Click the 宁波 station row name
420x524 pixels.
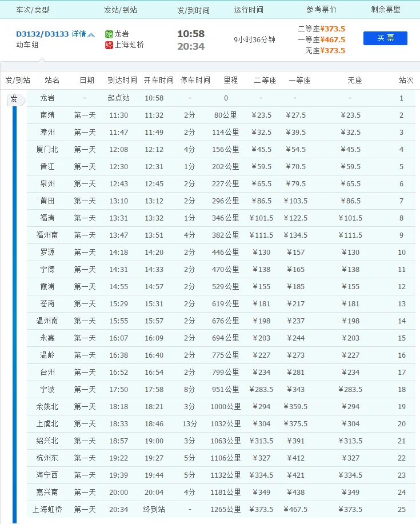pyautogui.click(x=47, y=389)
